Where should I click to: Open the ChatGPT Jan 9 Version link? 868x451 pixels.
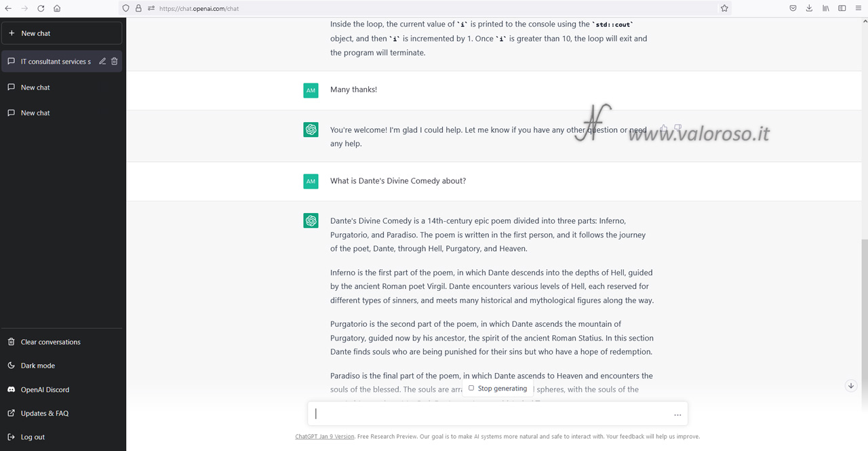click(x=324, y=437)
